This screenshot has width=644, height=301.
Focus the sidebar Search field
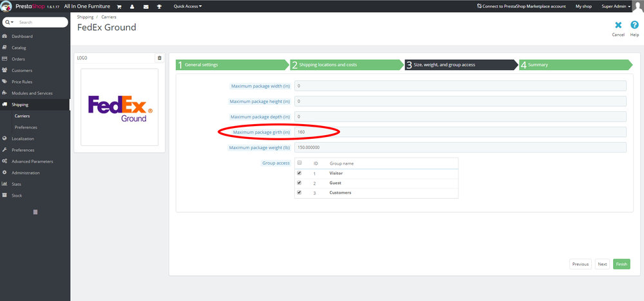coord(41,22)
